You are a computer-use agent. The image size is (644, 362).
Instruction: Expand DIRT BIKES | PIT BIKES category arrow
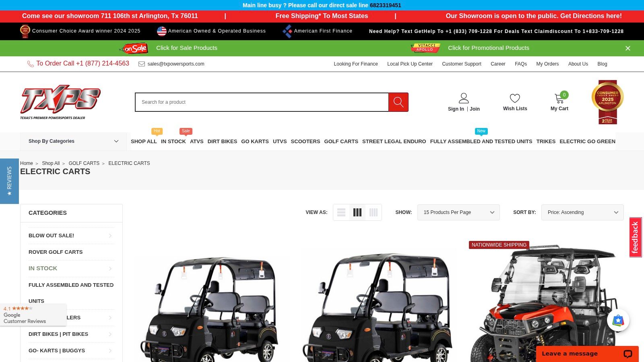[110, 334]
